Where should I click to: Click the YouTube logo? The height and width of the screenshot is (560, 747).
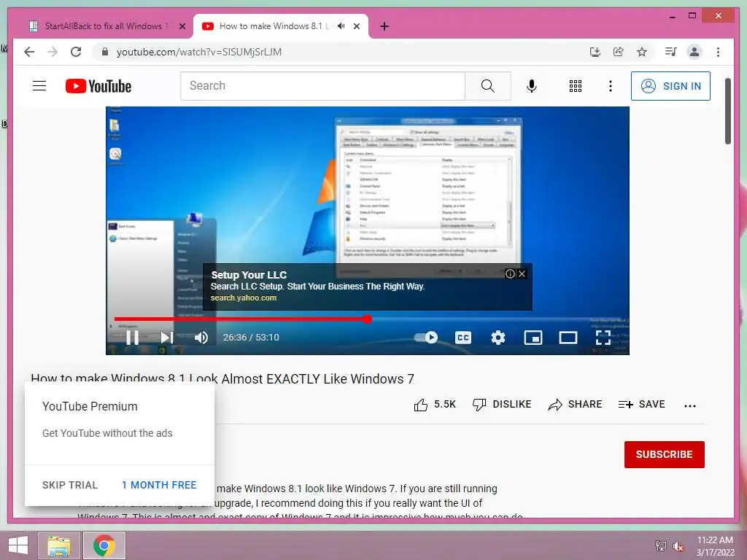[x=98, y=86]
